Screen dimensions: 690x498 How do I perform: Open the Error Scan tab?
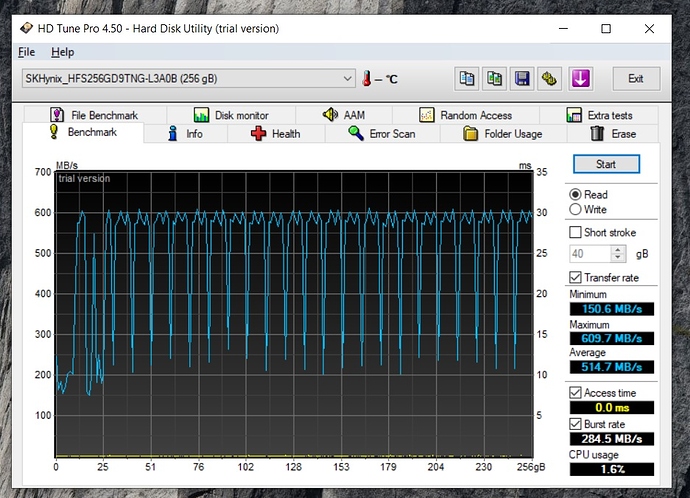point(382,134)
